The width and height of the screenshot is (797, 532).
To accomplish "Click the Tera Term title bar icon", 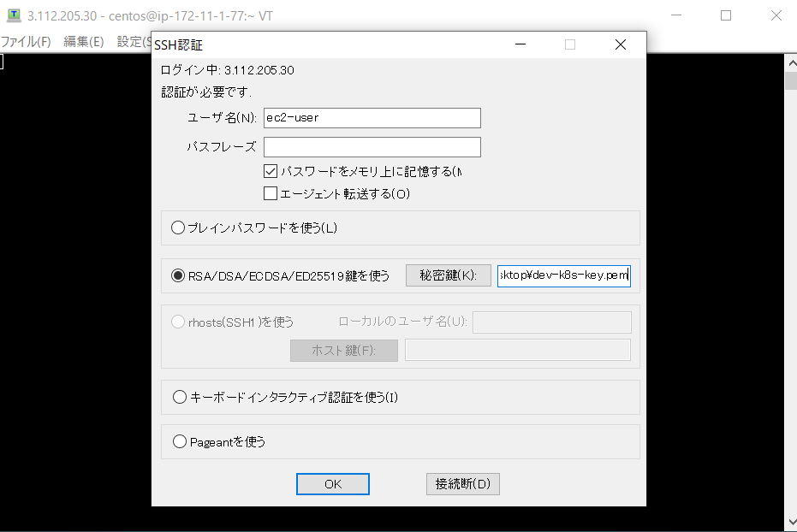I will click(x=12, y=16).
